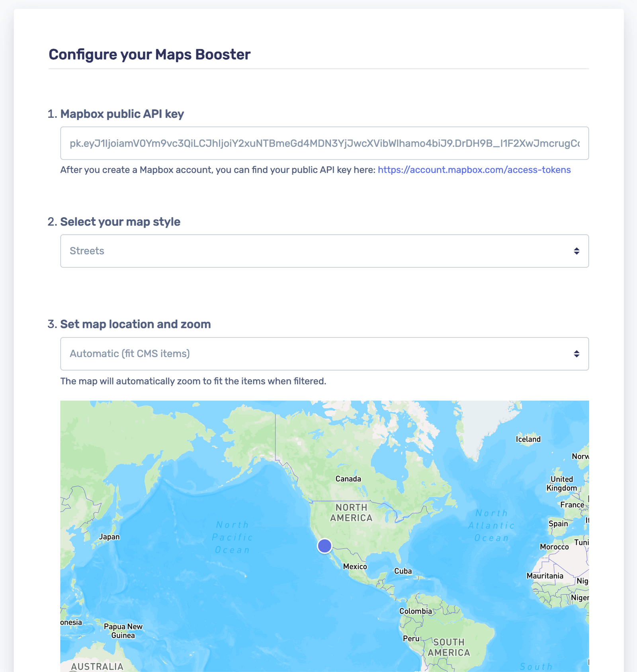Click the blue location marker on the map

click(324, 546)
